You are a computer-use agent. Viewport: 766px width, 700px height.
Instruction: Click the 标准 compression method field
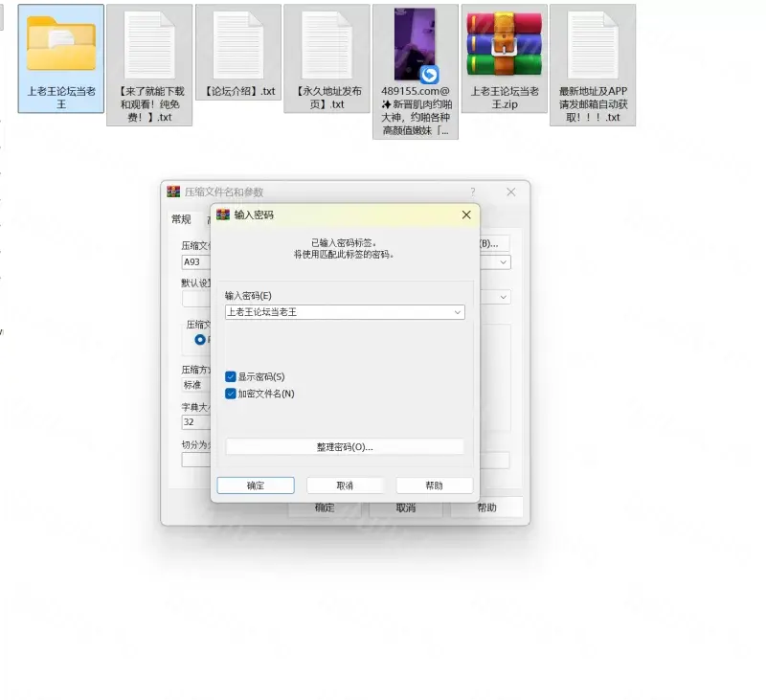click(196, 385)
